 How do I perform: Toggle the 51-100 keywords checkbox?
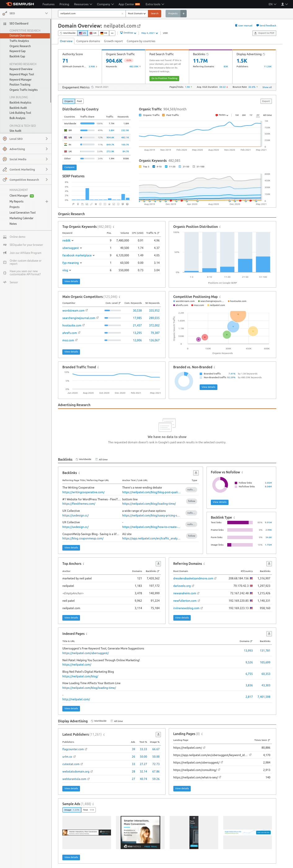point(194,166)
